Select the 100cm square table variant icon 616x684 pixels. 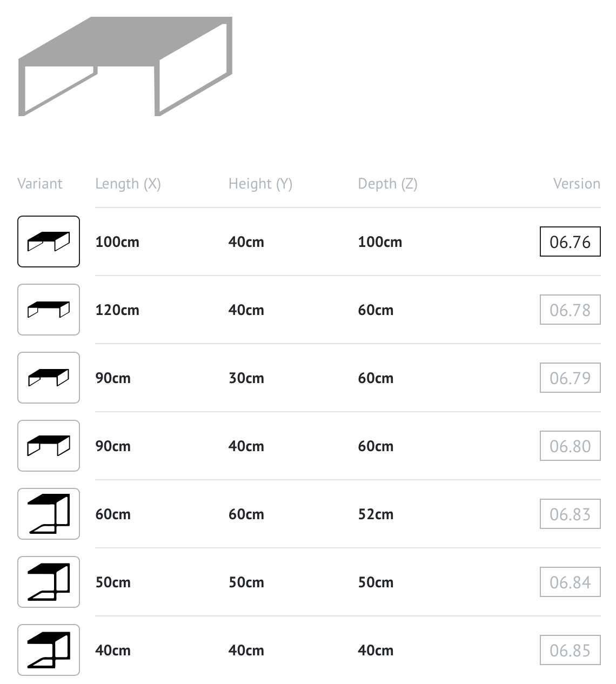49,242
